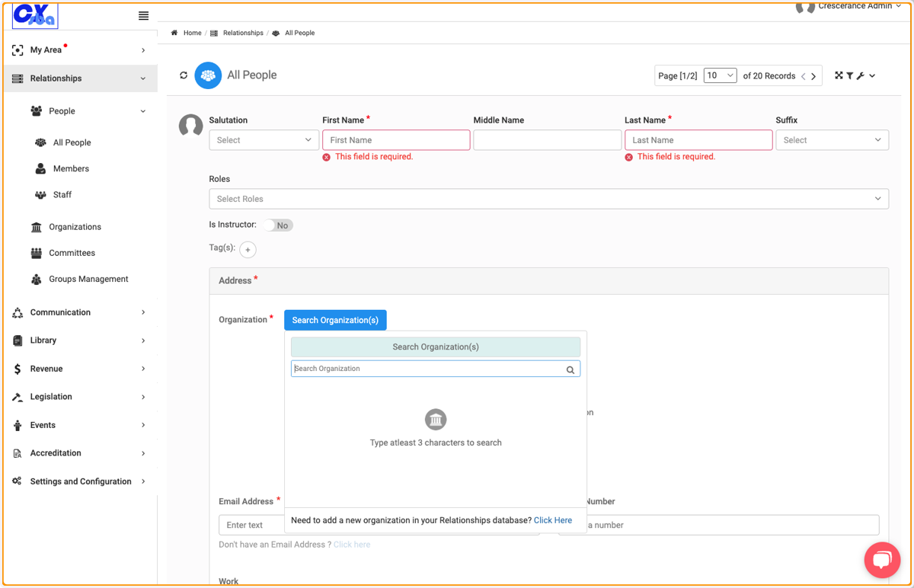
Task: Click the blue Search Organization(s) button
Action: [x=335, y=320]
